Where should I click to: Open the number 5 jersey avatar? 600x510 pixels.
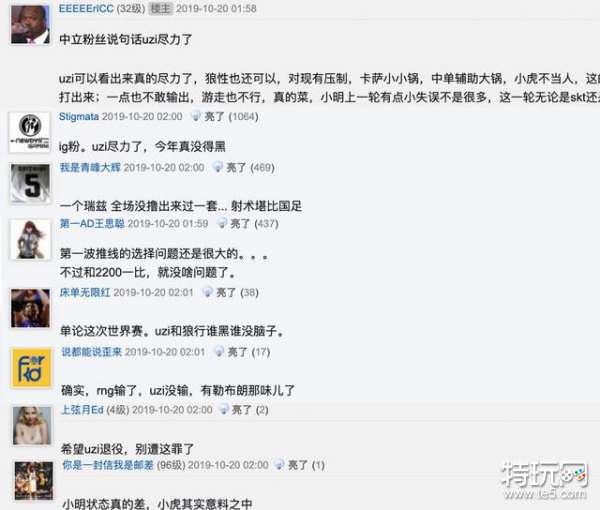point(30,184)
